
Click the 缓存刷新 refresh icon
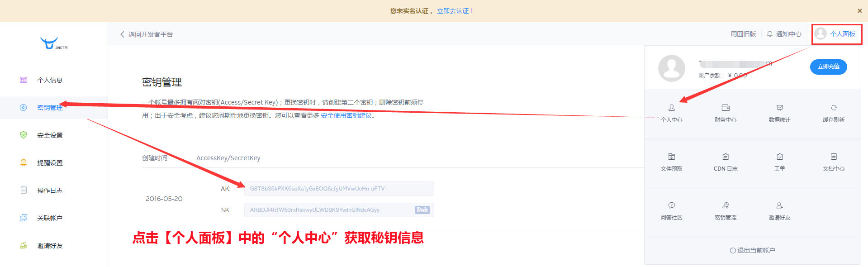pos(833,108)
